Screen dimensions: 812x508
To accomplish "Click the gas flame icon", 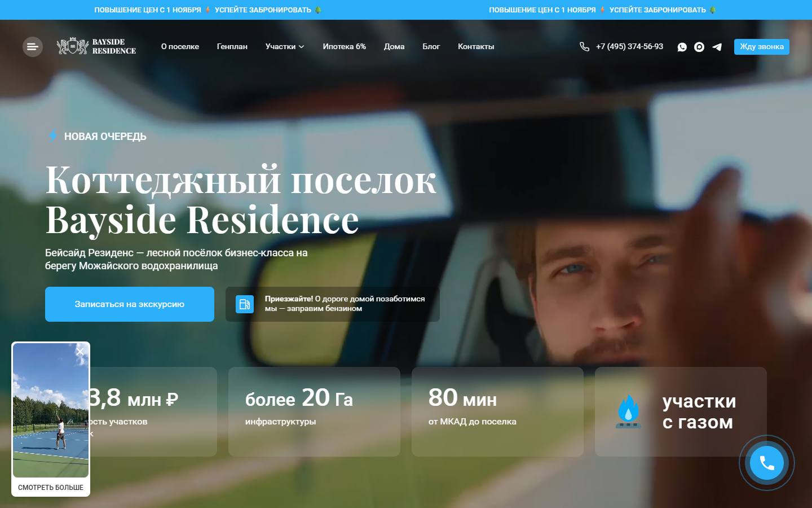I will coord(628,411).
